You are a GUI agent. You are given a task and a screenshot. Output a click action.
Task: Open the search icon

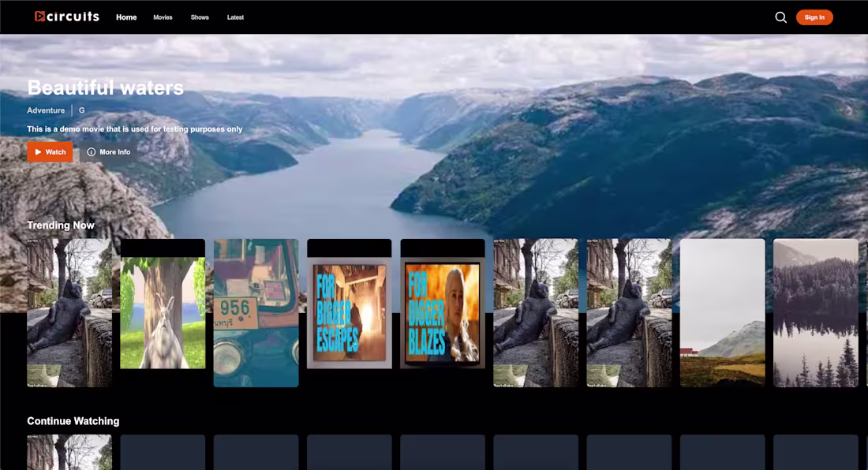click(x=780, y=17)
